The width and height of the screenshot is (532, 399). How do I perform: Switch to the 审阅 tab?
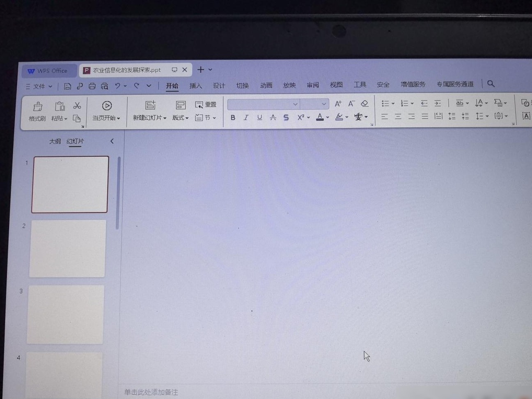[313, 85]
